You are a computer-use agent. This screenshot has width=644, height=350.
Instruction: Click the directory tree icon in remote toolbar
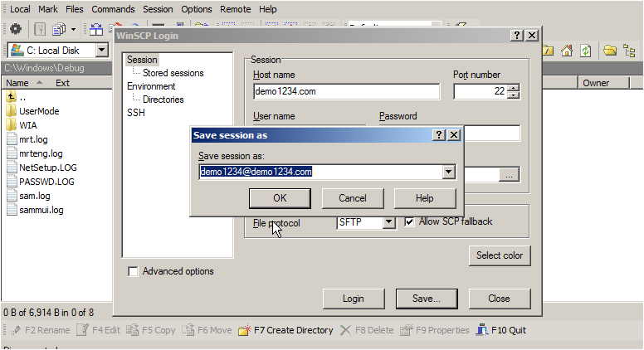(x=629, y=51)
